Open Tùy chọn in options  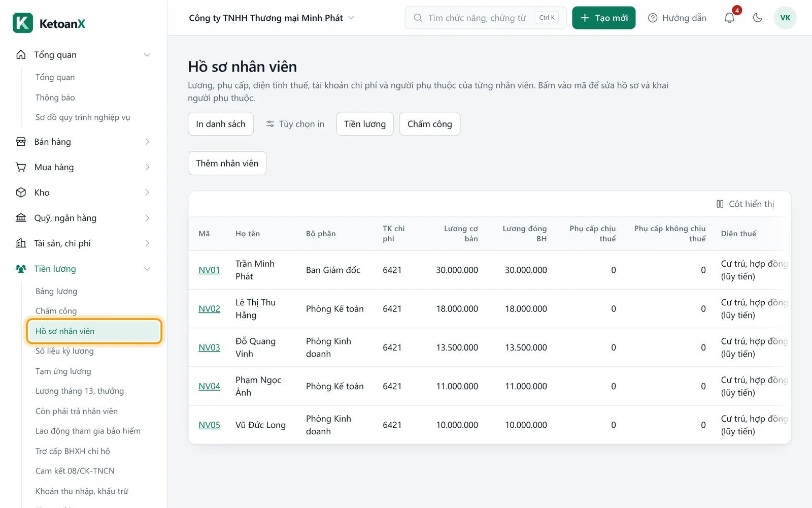click(295, 124)
